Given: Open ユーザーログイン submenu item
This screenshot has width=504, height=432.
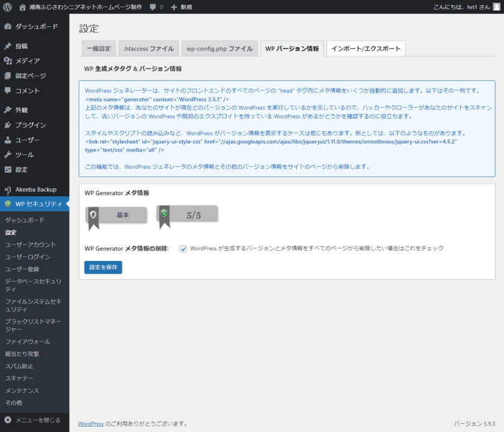Looking at the screenshot, I should [28, 257].
